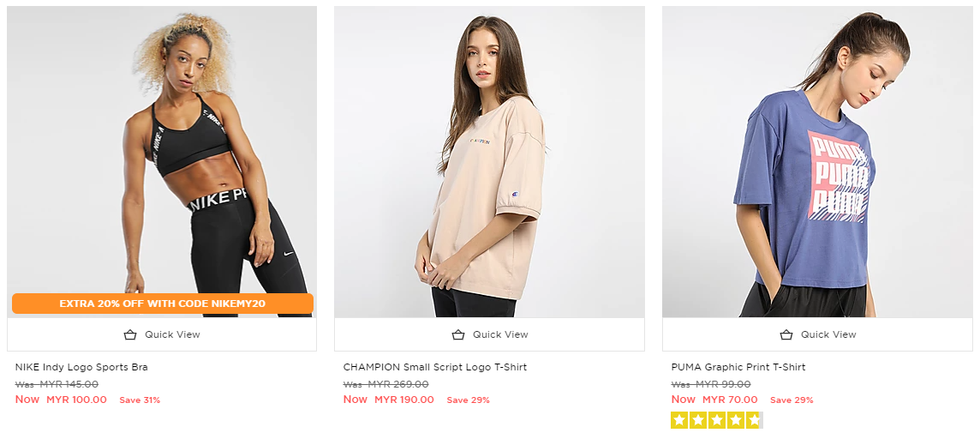Select the PUMA Graphic Print T-Shirt title

tap(738, 367)
